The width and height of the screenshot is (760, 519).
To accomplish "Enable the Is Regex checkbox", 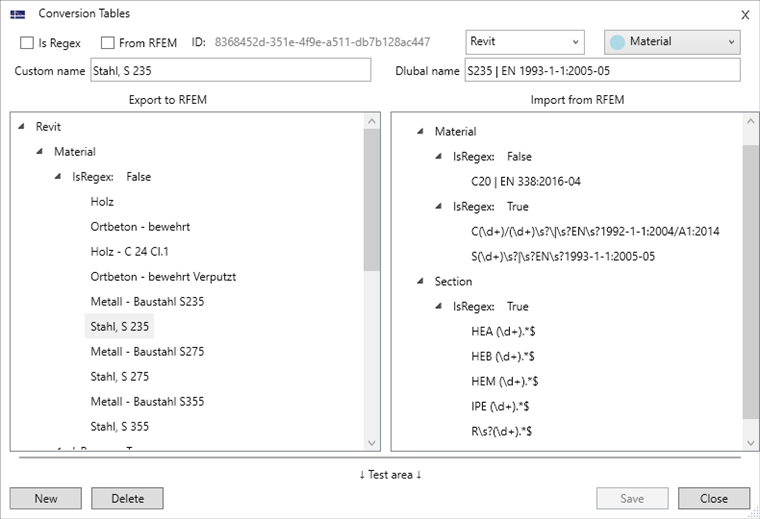I will (28, 43).
